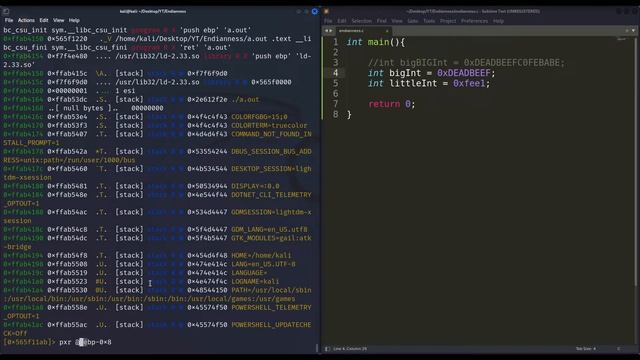Click DISPLAY=:0.0 text in terminal
The image size is (640, 360).
255,186
